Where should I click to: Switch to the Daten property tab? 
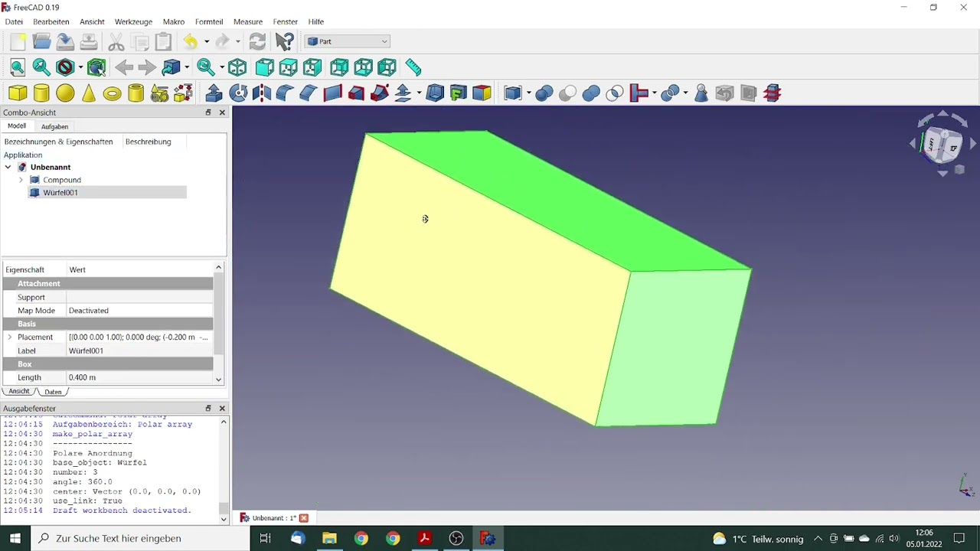[53, 392]
